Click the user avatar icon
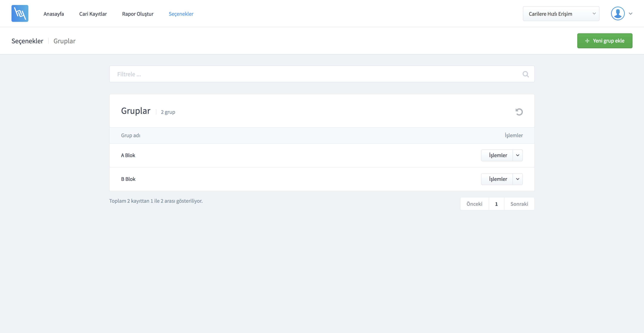This screenshot has height=333, width=644. 618,13
